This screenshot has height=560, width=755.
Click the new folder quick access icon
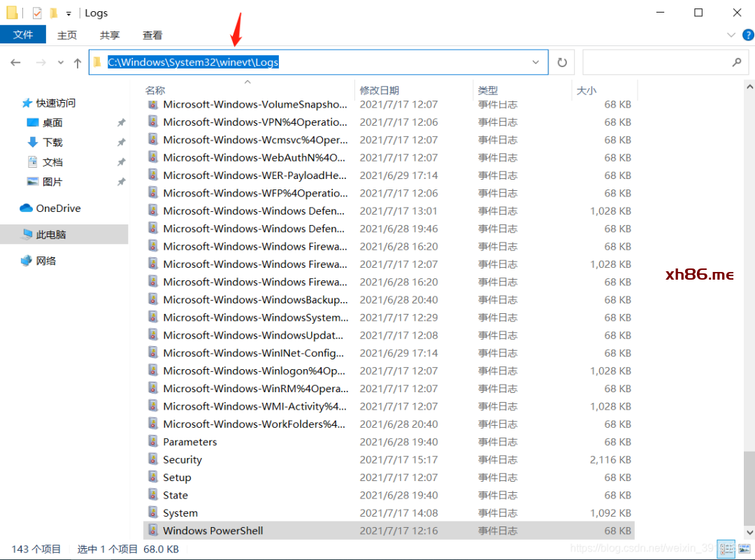[x=53, y=13]
